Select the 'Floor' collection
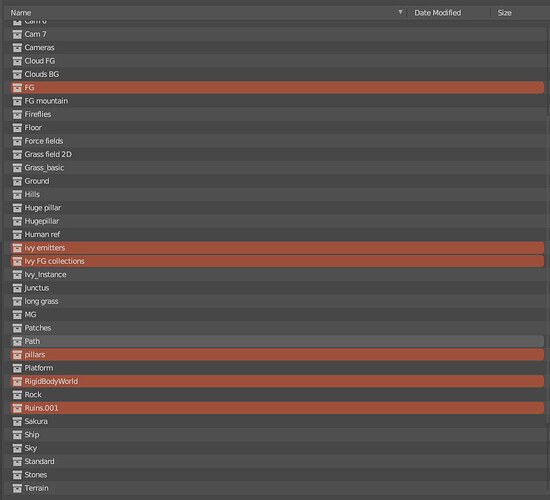The image size is (550, 500). 277,128
